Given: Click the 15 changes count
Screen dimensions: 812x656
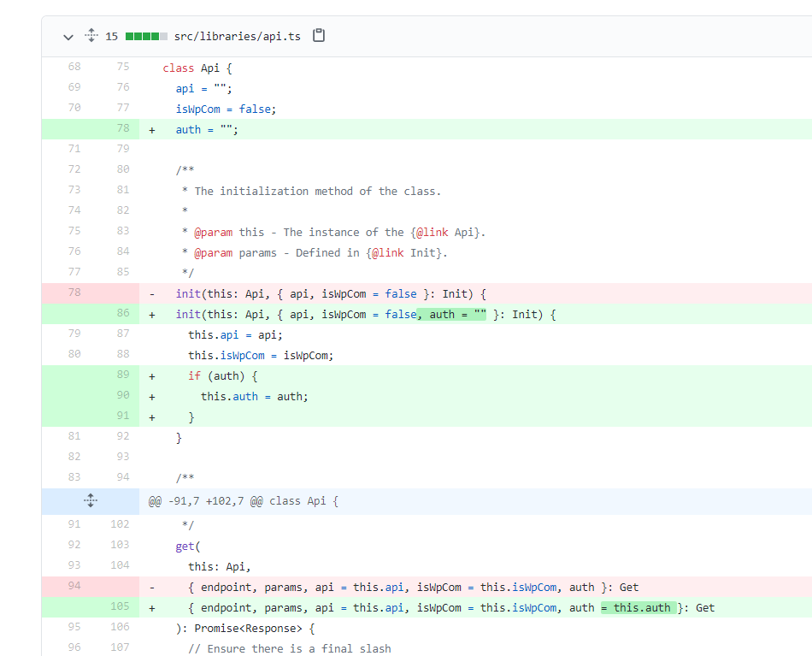Looking at the screenshot, I should click(x=112, y=37).
